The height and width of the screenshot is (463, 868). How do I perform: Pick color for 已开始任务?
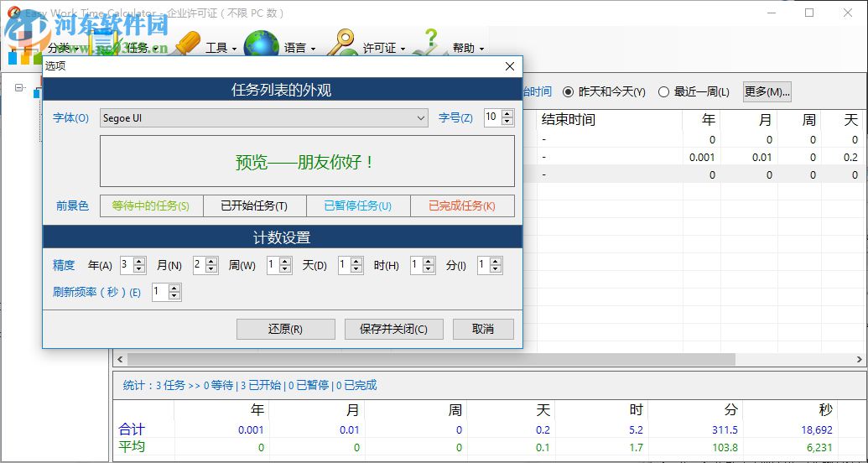click(x=255, y=206)
